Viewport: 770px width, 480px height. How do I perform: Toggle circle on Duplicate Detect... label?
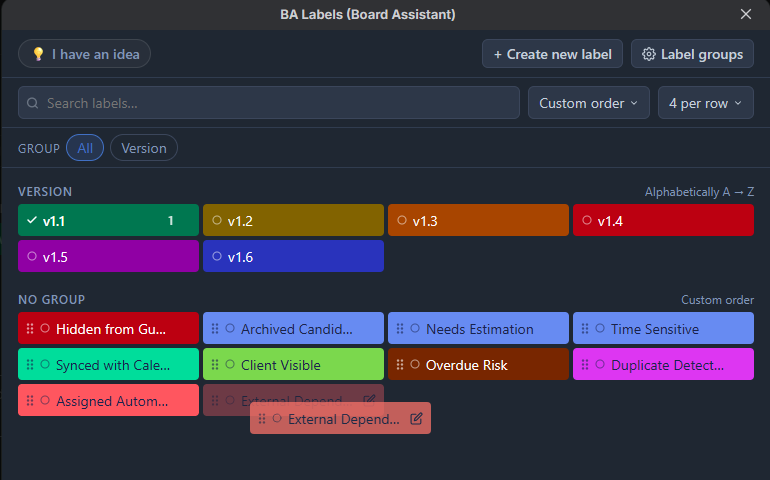600,364
